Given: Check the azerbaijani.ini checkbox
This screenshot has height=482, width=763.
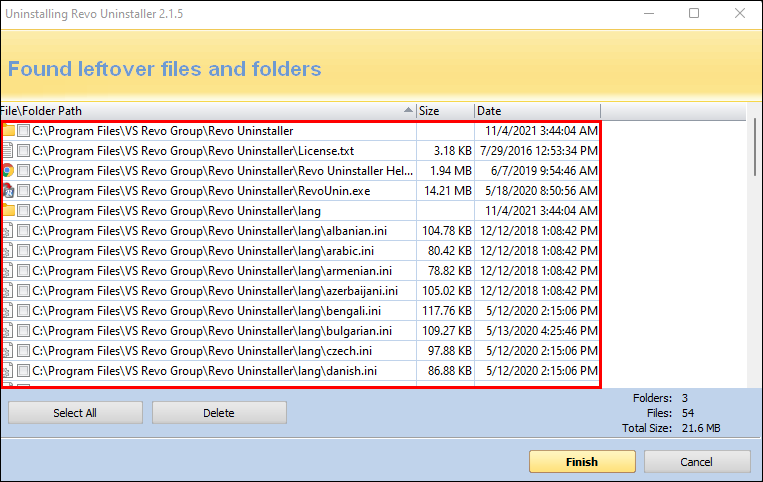Looking at the screenshot, I should [x=23, y=290].
